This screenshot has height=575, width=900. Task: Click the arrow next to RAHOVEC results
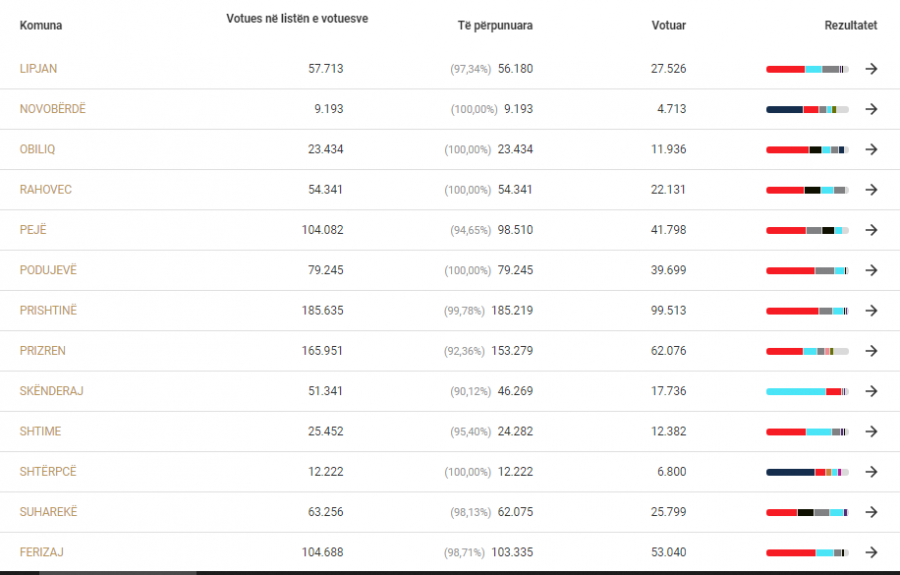pos(871,189)
